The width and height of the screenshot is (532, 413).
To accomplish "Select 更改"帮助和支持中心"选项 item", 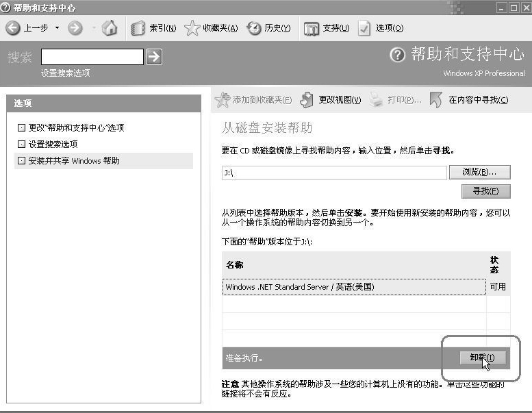I will click(76, 128).
